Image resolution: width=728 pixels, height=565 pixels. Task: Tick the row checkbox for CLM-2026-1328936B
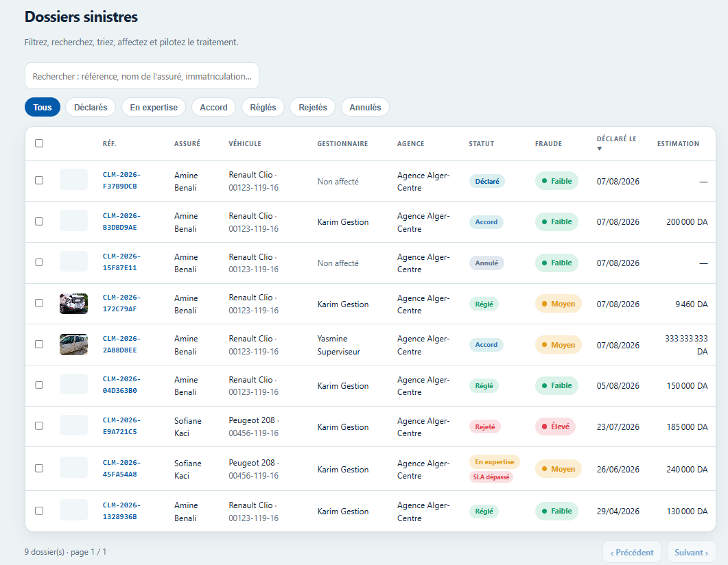point(39,511)
